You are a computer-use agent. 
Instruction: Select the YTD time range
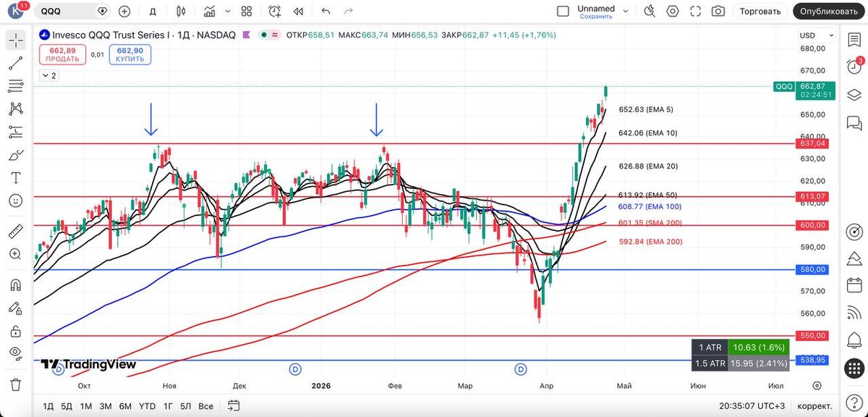click(148, 406)
